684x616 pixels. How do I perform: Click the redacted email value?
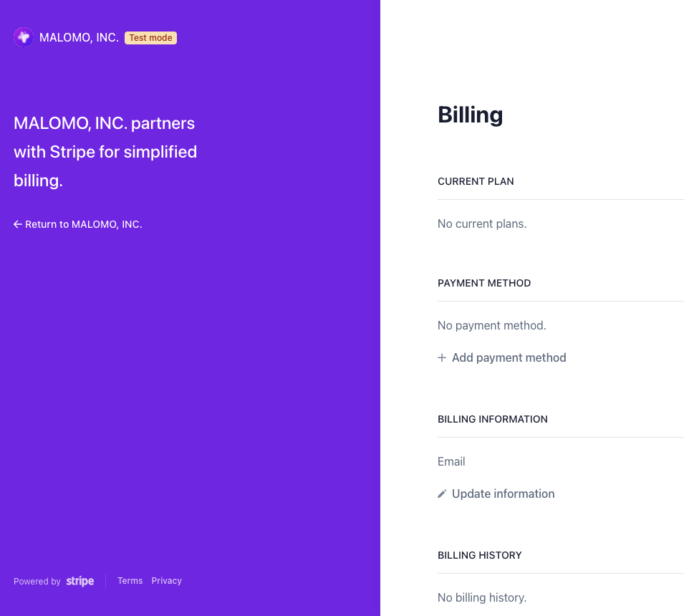[x=610, y=458]
